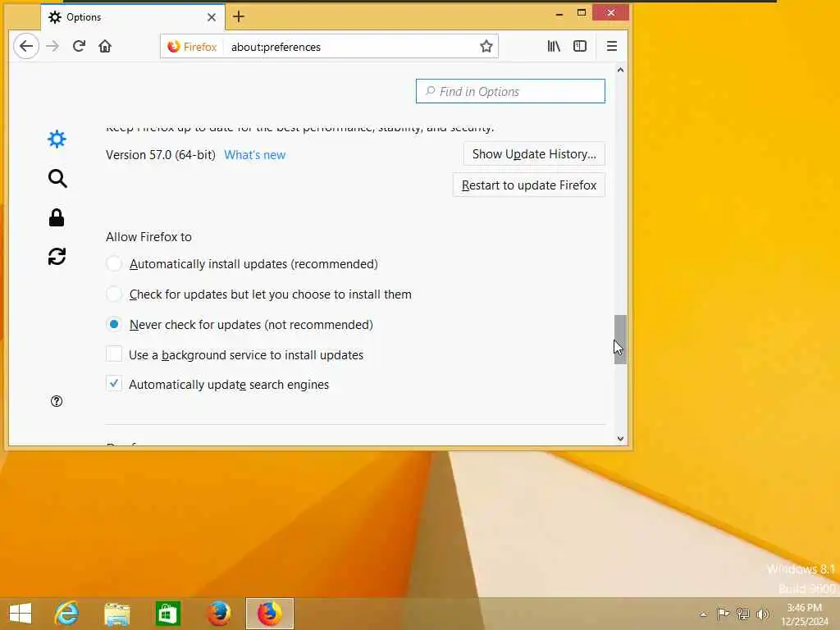Open the Windows Start button
The image size is (840, 630).
pyautogui.click(x=21, y=614)
